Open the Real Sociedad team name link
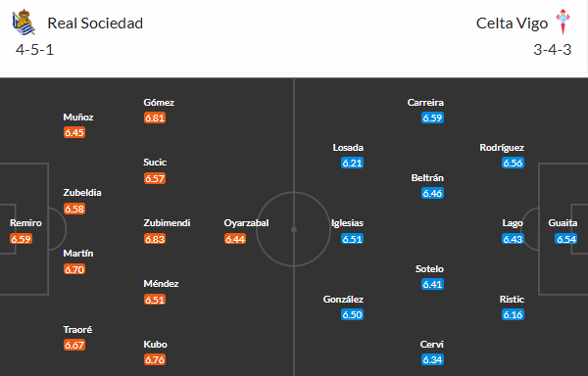Image resolution: width=588 pixels, height=376 pixels. pyautogui.click(x=95, y=23)
